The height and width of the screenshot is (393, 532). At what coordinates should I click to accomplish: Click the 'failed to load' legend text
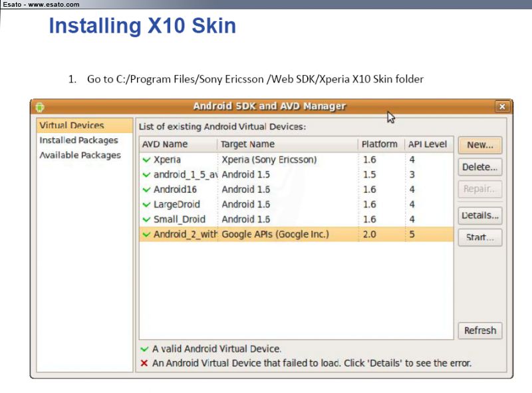tap(311, 363)
